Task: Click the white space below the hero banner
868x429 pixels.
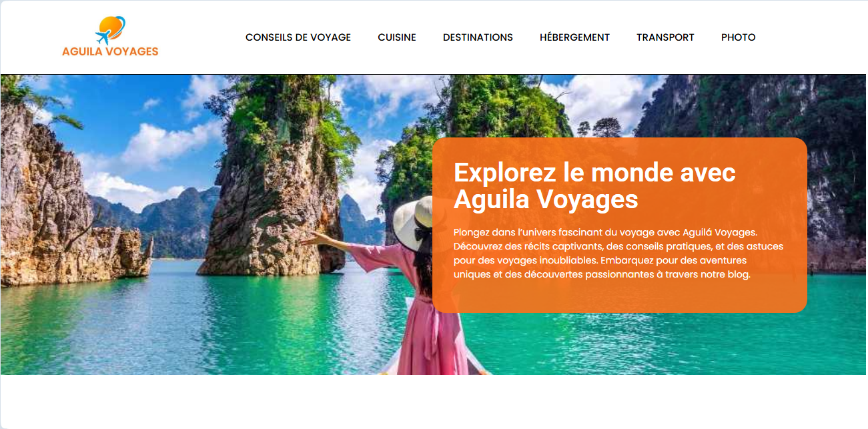Action: click(x=434, y=402)
